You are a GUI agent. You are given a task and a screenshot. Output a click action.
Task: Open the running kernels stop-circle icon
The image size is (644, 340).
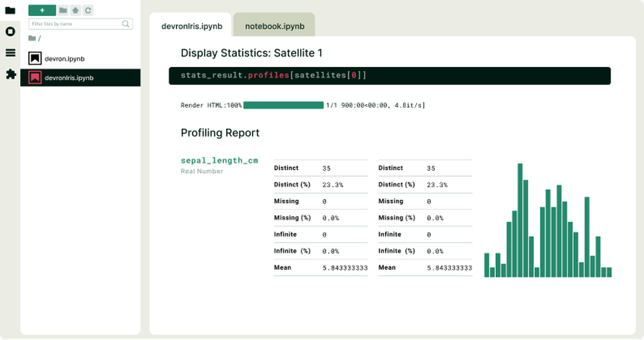(10, 32)
